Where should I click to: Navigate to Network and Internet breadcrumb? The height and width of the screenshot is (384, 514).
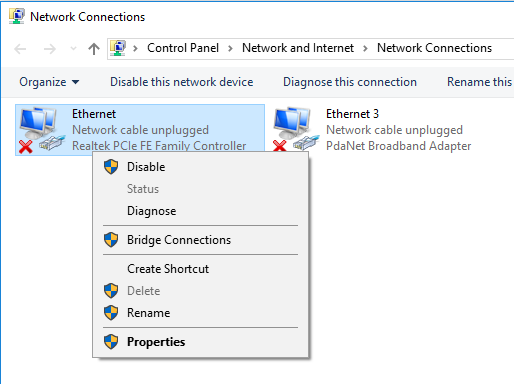point(298,48)
